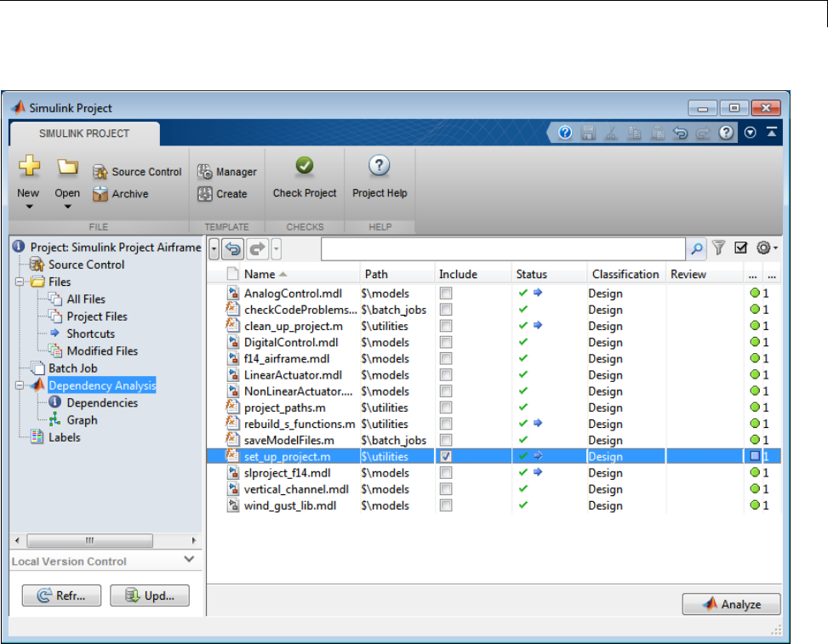828x644 pixels.
Task: Click the blue help icon in title toolbar
Action: (565, 133)
